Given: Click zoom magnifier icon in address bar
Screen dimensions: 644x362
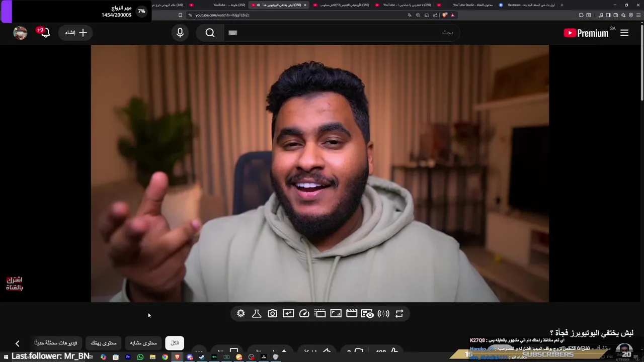Looking at the screenshot, I should coord(418,15).
